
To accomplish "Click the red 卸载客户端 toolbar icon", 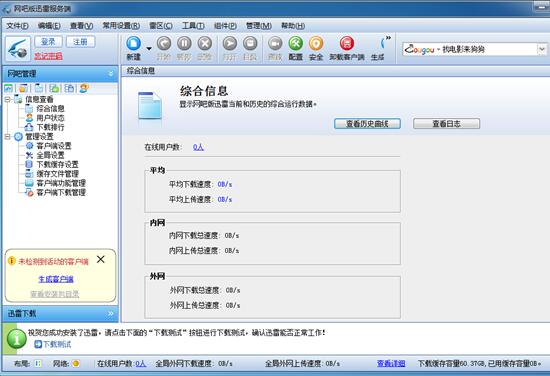I will coord(347,44).
